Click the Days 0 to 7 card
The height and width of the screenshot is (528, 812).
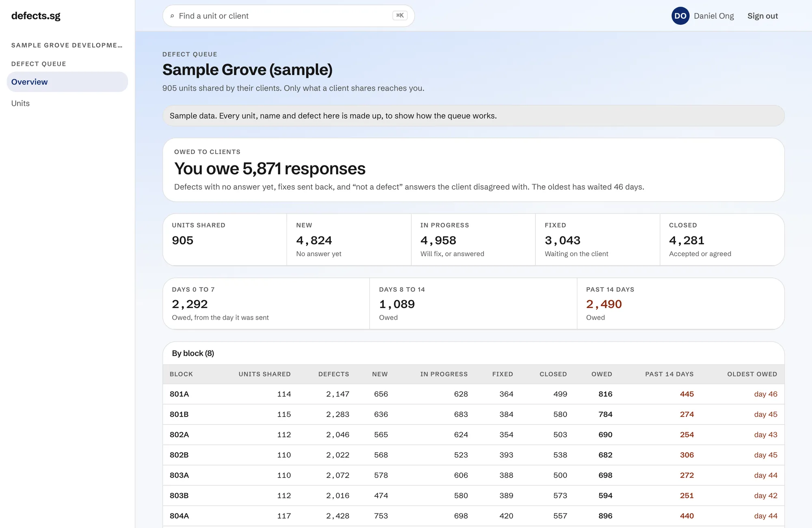tap(266, 303)
